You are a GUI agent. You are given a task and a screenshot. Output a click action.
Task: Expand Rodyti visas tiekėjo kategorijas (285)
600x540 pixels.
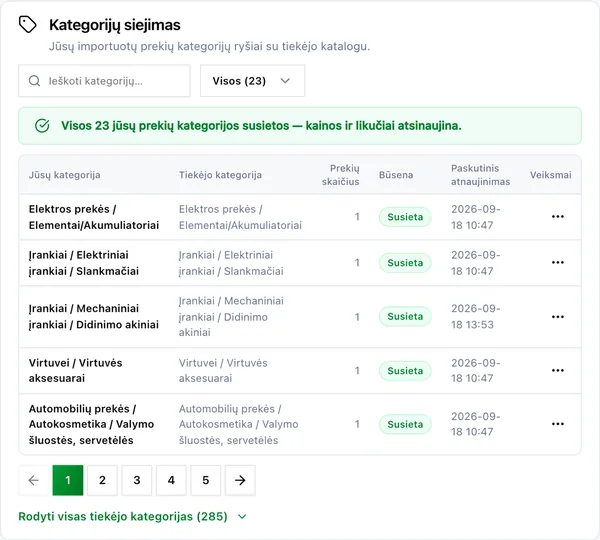(132, 517)
